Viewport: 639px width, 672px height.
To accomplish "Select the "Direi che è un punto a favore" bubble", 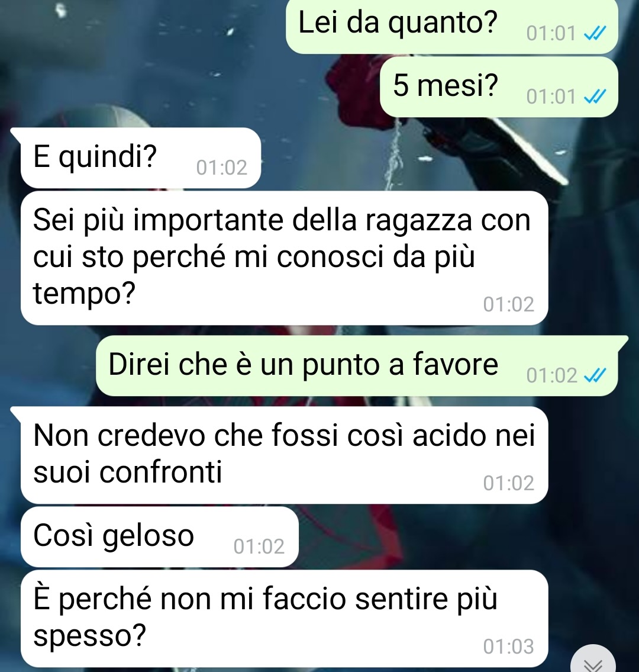I will click(357, 365).
